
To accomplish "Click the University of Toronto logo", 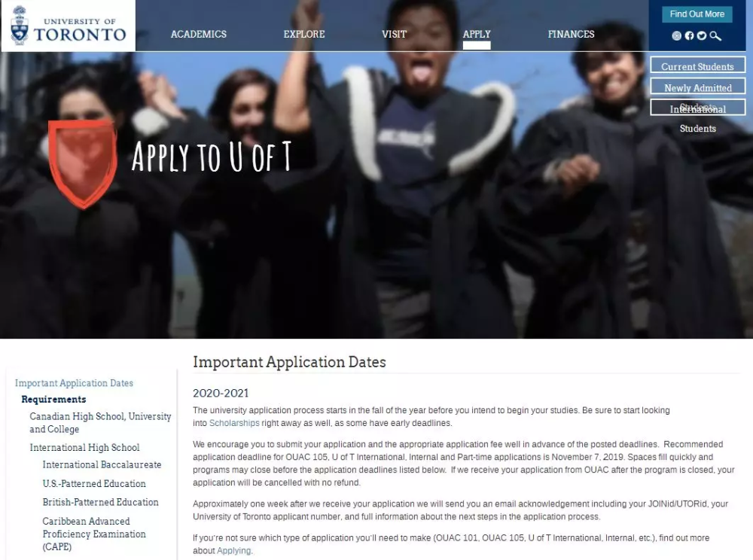I will [69, 26].
